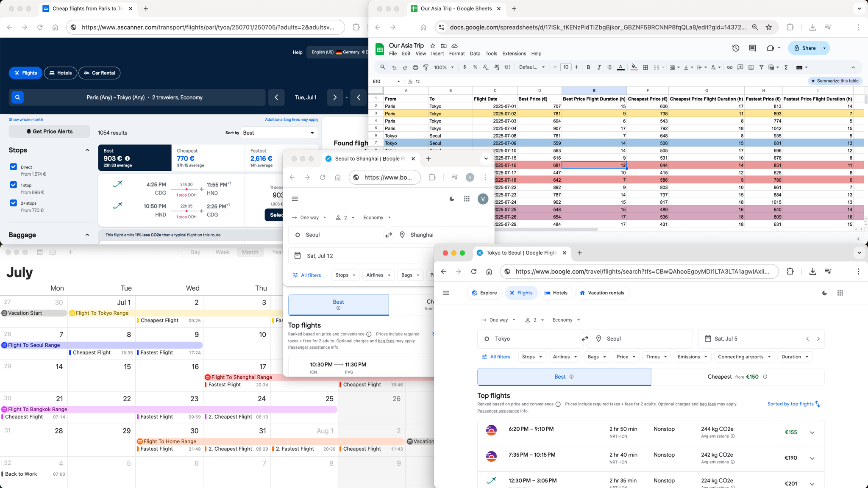The image size is (868, 488).
Task: Click the insert link icon in Sheets
Action: coord(729,67)
